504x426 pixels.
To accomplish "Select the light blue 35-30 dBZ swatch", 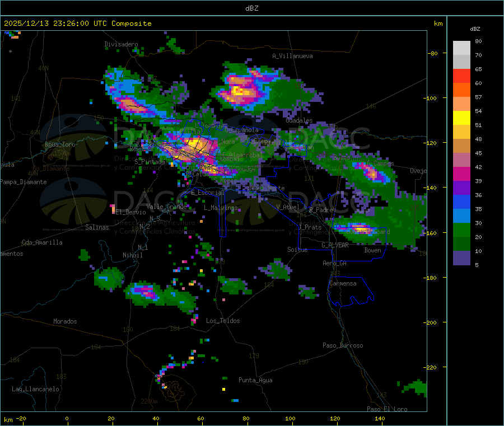I will pos(461,216).
